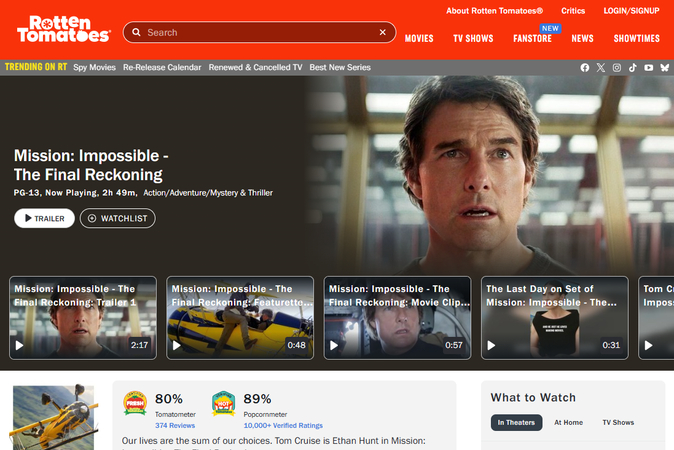Open Re-Release Calendar trending link
Viewport: 674px width, 450px height.
tap(162, 67)
